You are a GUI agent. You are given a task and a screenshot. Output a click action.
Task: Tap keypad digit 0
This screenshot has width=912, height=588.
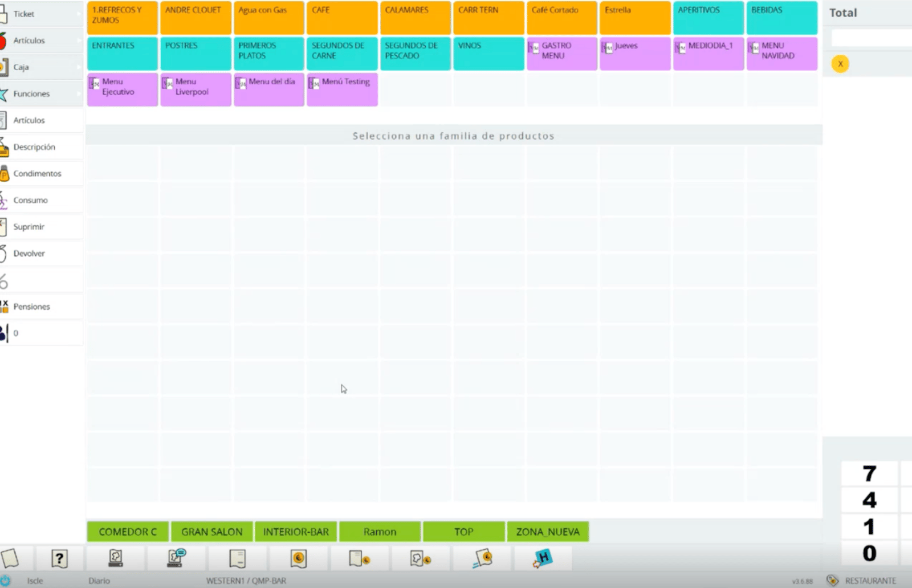click(x=869, y=553)
